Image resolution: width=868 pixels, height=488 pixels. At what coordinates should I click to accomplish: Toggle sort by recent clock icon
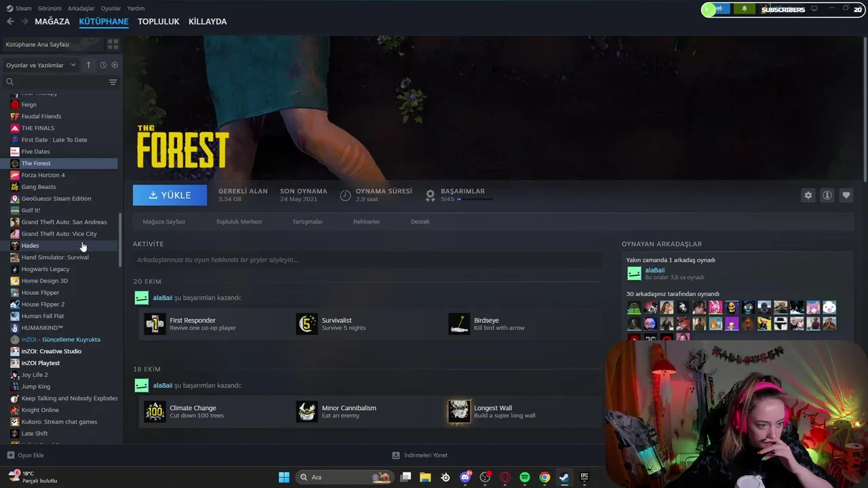click(103, 65)
